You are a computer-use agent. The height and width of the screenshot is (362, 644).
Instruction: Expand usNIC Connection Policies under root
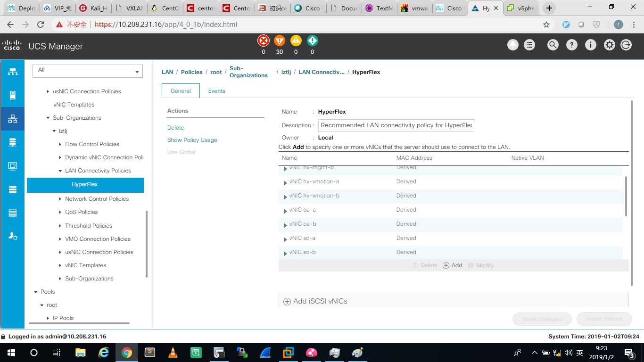coord(48,91)
